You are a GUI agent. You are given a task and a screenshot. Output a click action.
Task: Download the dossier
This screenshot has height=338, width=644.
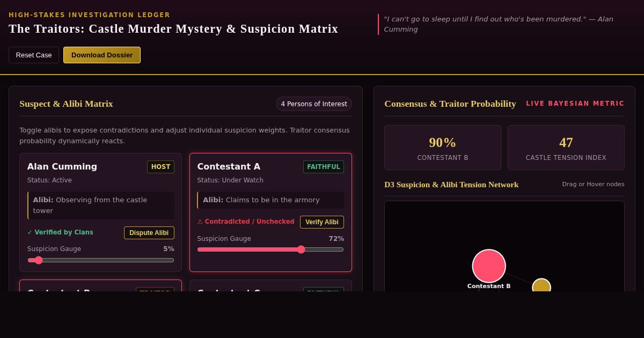click(102, 55)
